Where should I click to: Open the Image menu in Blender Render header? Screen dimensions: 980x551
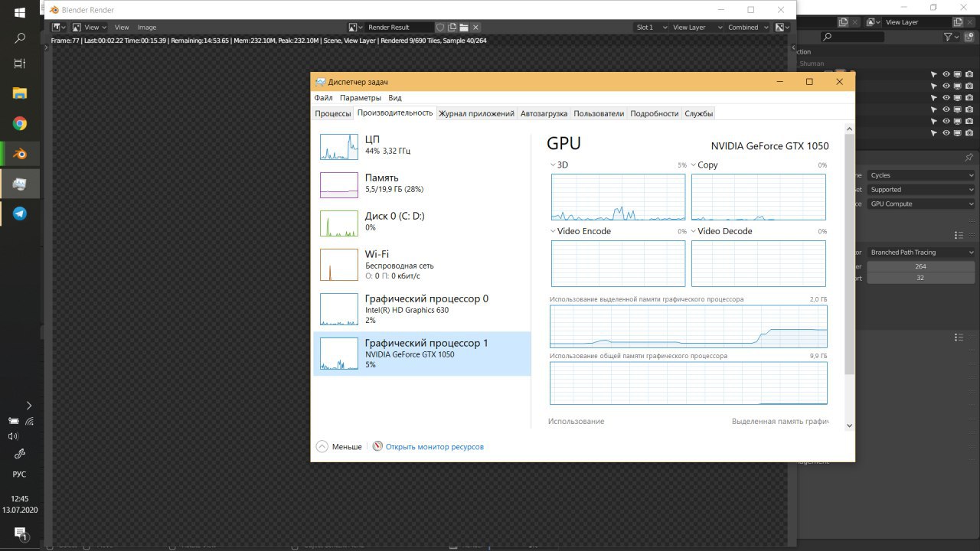tap(147, 28)
